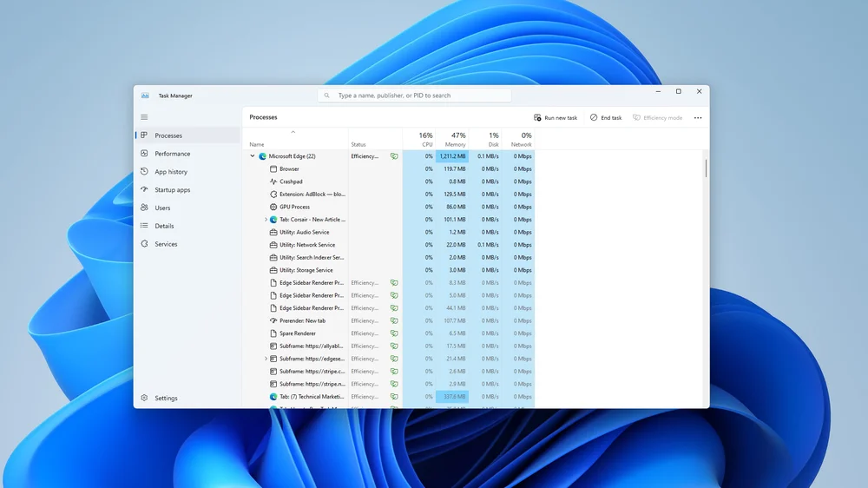Expand the Tab: Corsair - New Article row
868x488 pixels.
coord(266,220)
